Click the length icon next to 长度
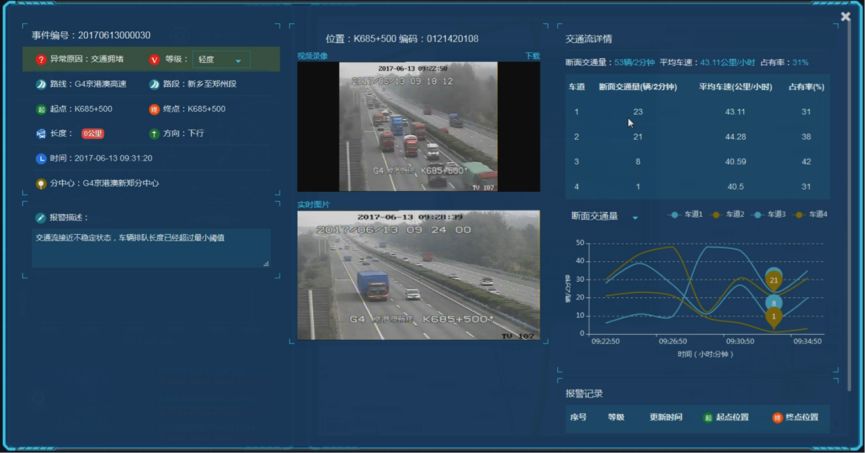Viewport: 865px width, 453px height. click(x=40, y=134)
